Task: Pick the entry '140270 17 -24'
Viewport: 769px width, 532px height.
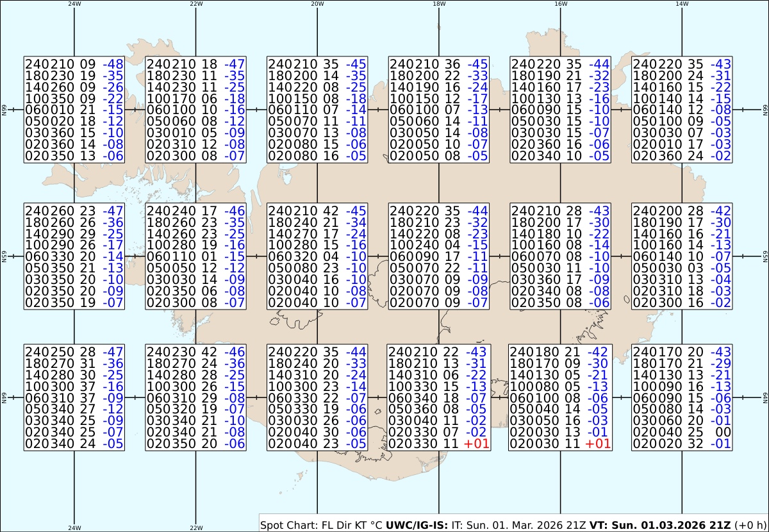Action: 317,233
